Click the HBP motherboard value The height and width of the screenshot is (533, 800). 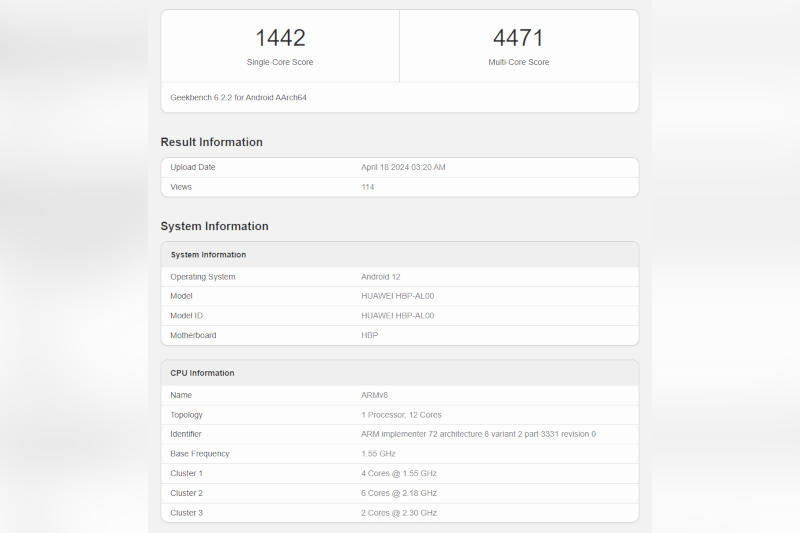(370, 335)
